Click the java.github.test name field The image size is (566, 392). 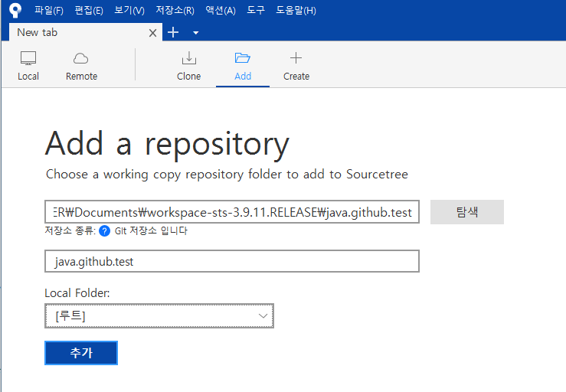point(232,261)
